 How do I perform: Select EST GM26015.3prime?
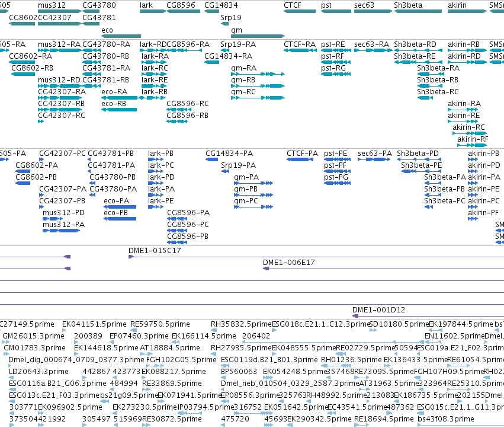(33, 336)
